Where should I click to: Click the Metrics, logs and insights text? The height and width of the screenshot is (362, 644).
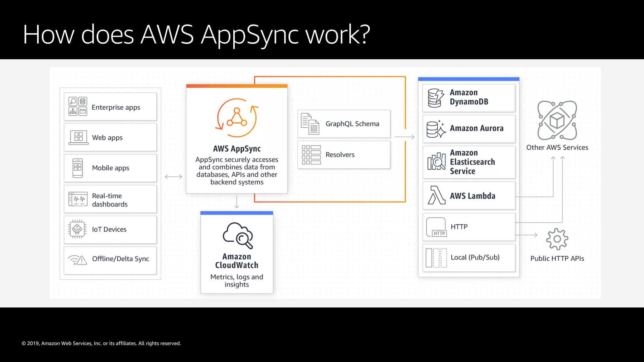[237, 281]
